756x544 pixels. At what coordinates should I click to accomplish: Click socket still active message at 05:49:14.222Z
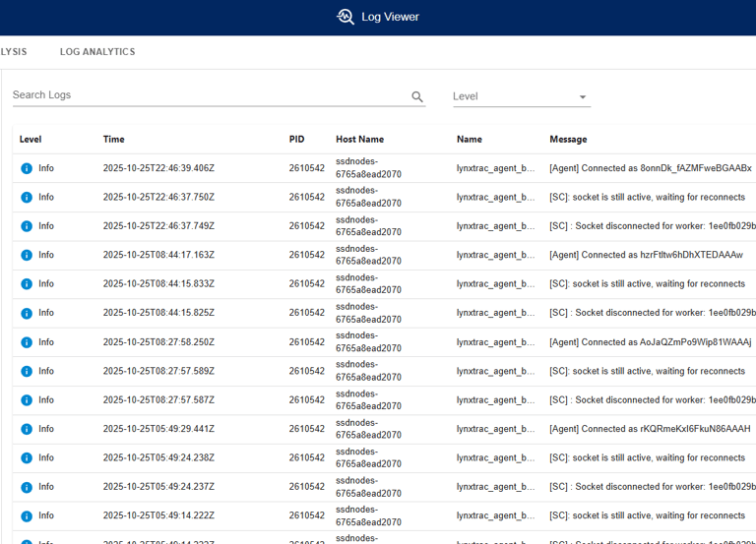(647, 515)
